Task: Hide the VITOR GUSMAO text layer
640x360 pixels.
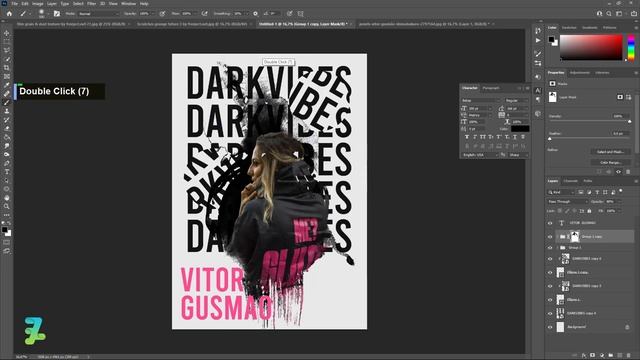Action: coord(550,223)
